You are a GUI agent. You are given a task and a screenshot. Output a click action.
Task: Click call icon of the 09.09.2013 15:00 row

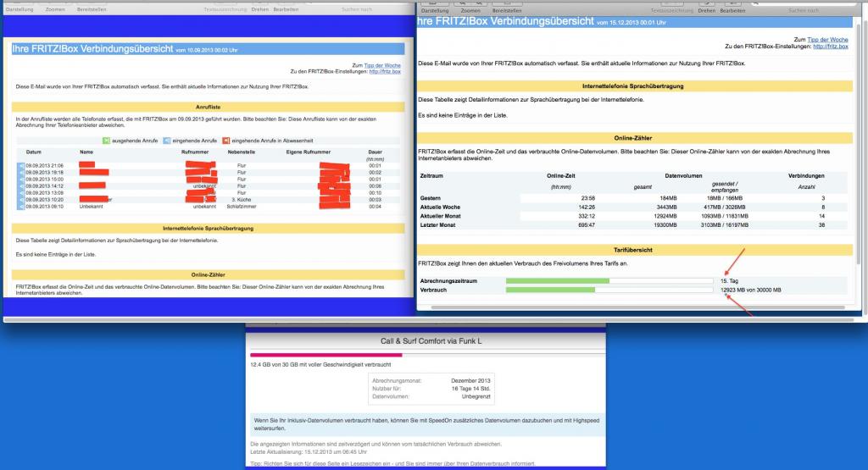click(x=20, y=180)
